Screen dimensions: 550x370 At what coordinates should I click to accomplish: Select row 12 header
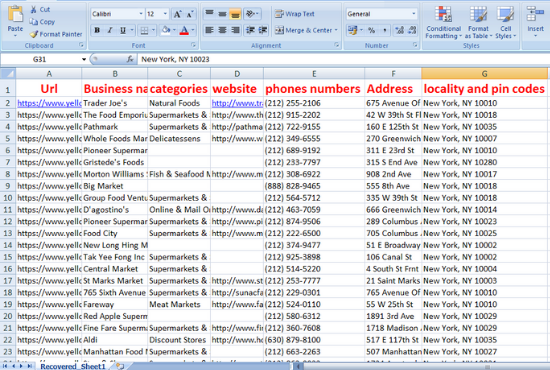8,222
